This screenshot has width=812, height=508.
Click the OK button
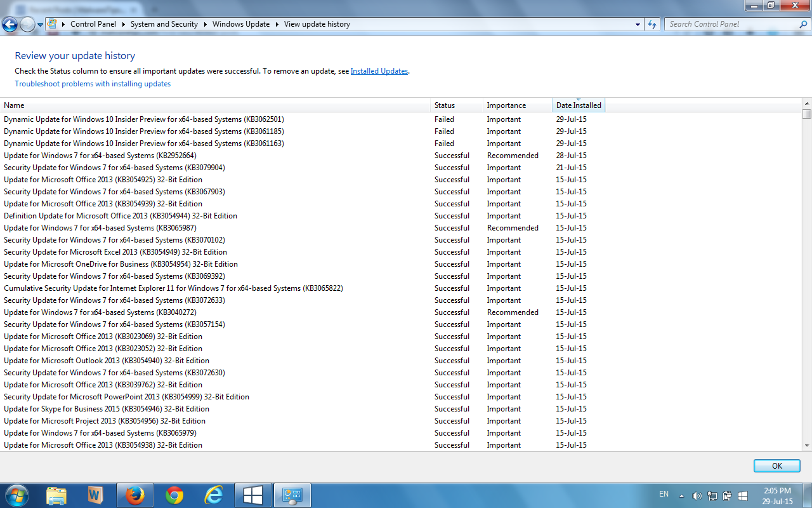[777, 465]
